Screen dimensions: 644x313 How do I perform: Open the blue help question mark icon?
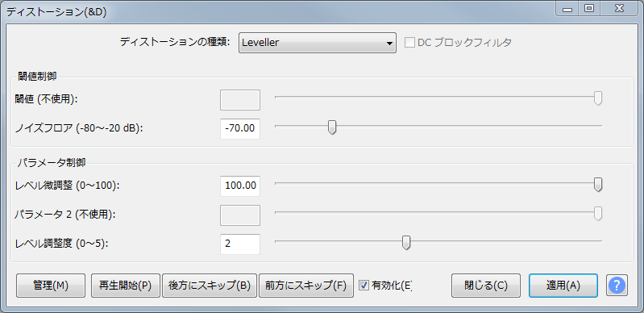click(x=617, y=285)
